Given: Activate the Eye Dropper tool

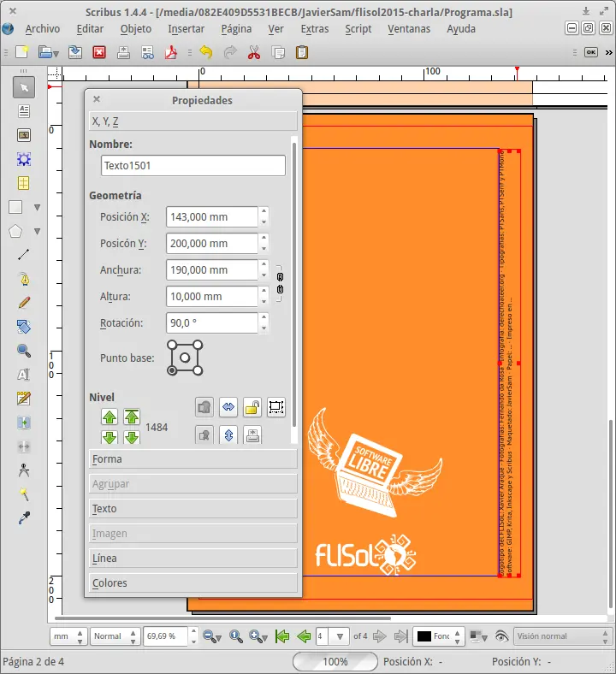Looking at the screenshot, I should [x=24, y=519].
